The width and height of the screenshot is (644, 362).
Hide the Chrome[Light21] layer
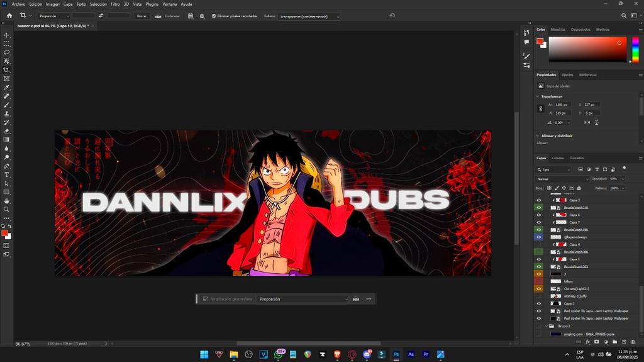(539, 289)
